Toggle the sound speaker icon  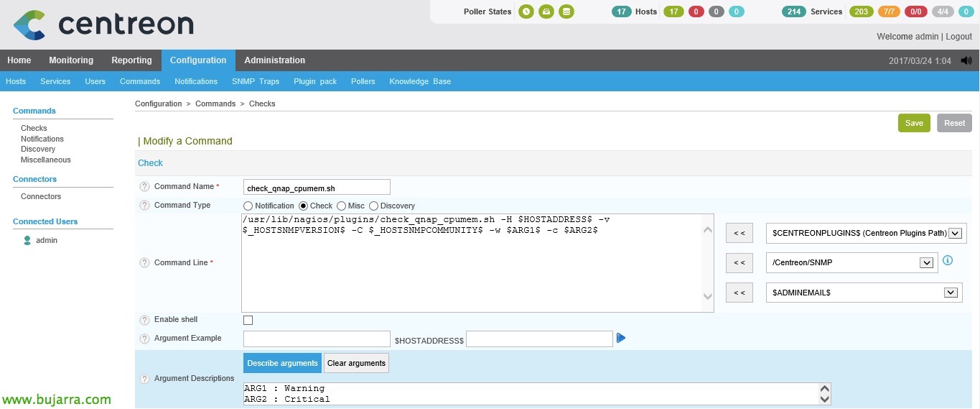pyautogui.click(x=966, y=60)
